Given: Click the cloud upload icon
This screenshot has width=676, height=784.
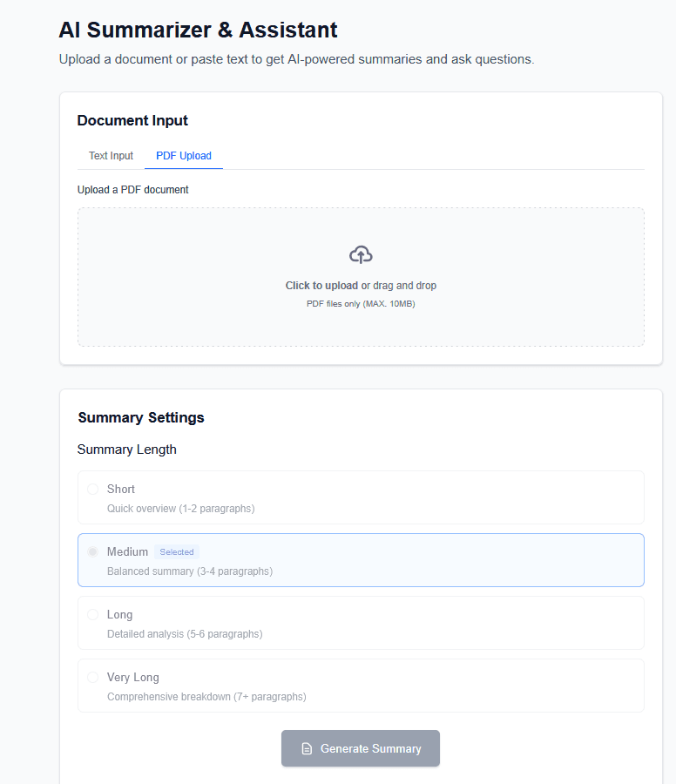Looking at the screenshot, I should pyautogui.click(x=361, y=254).
